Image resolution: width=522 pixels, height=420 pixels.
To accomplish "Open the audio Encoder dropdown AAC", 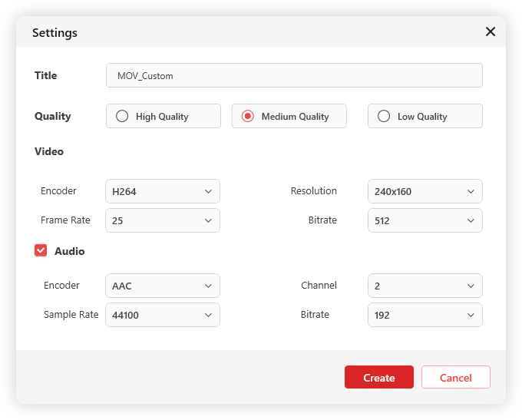I will click(163, 286).
